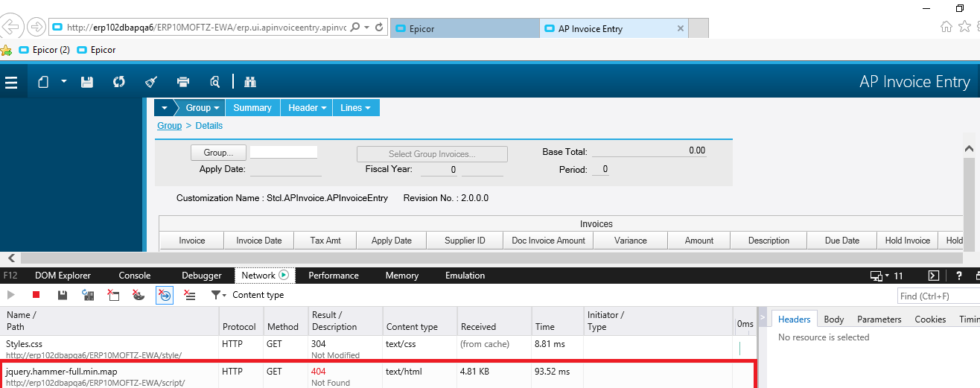Clear the network session entries list
Viewport: 980px width, 388px height.
[190, 295]
